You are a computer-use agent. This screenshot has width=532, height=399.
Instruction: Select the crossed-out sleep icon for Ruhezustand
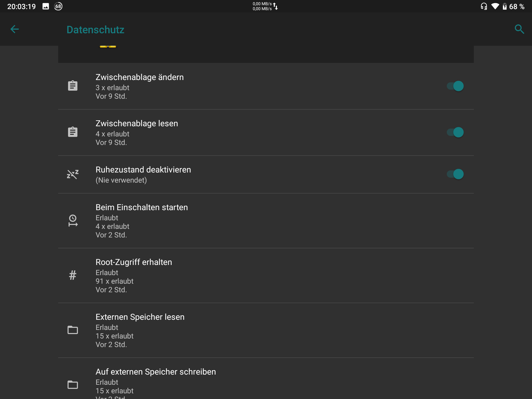click(73, 174)
